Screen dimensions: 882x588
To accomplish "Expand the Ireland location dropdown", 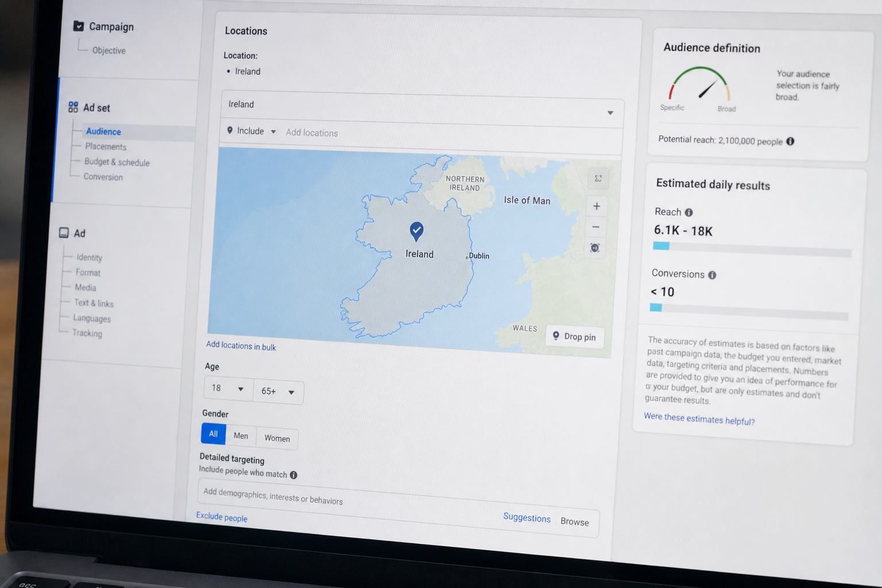I will (423, 109).
